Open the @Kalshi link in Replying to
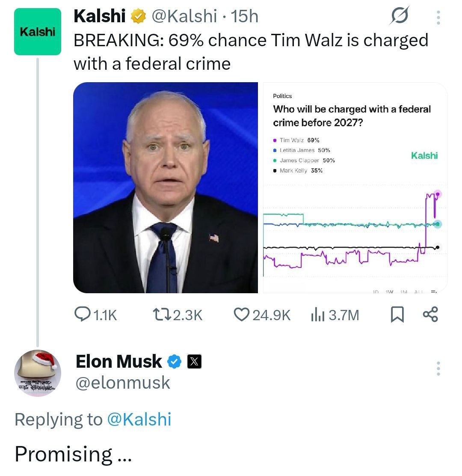The height and width of the screenshot is (476, 462). point(139,419)
